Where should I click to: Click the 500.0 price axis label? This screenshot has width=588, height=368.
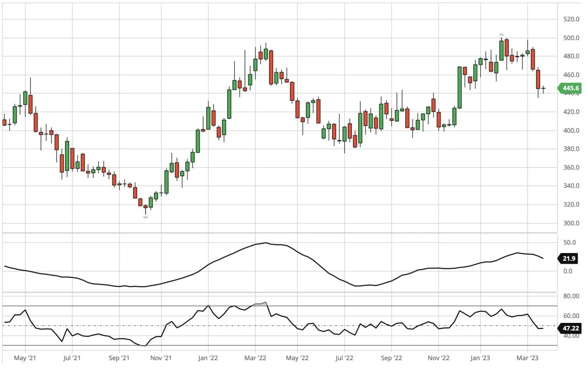click(571, 38)
